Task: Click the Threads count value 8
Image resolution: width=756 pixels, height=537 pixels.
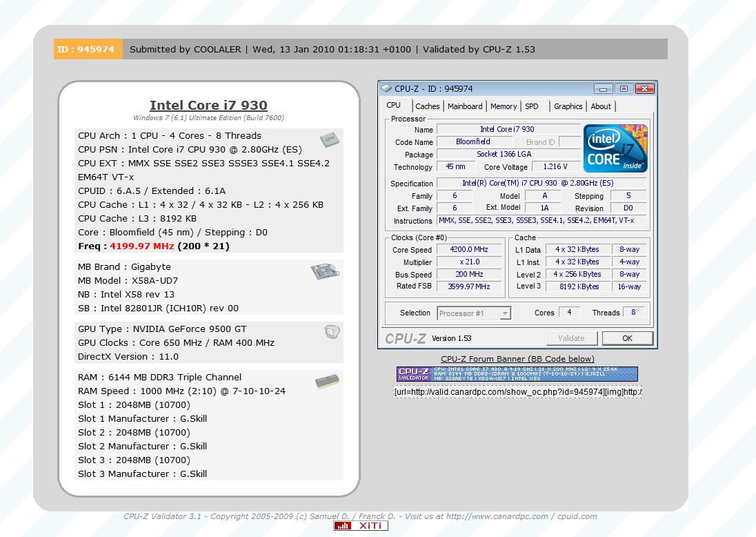Action: tap(633, 312)
